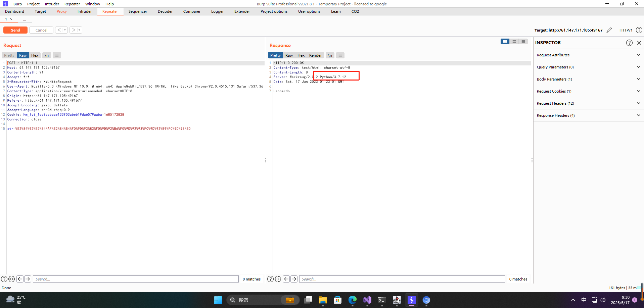Viewport: 644px width, 308px height.
Task: Focus the request search field
Action: pos(136,279)
